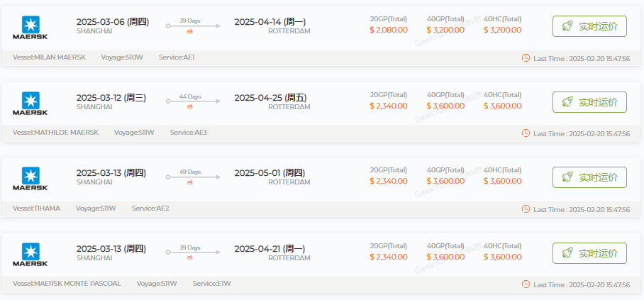Click the Voyage:511W text on the MONTE PASCOAL row

pos(157,284)
